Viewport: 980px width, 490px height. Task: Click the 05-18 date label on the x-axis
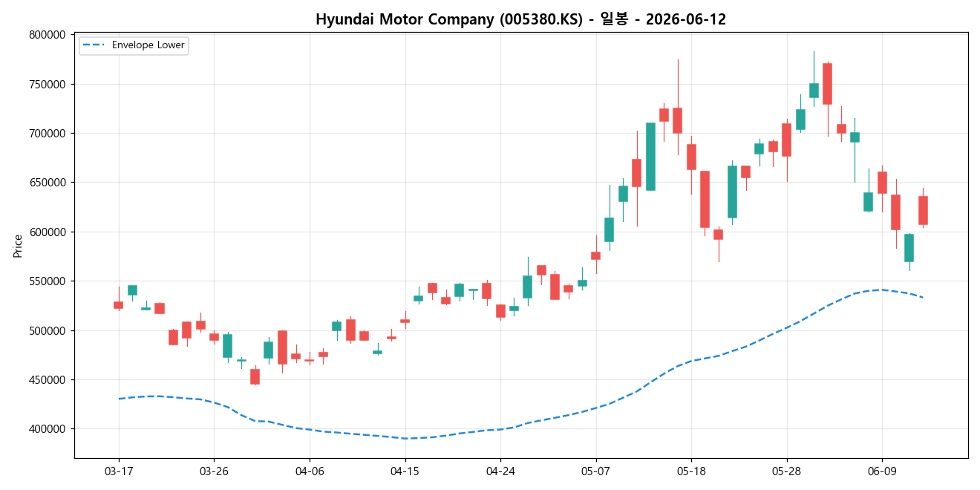click(x=691, y=471)
